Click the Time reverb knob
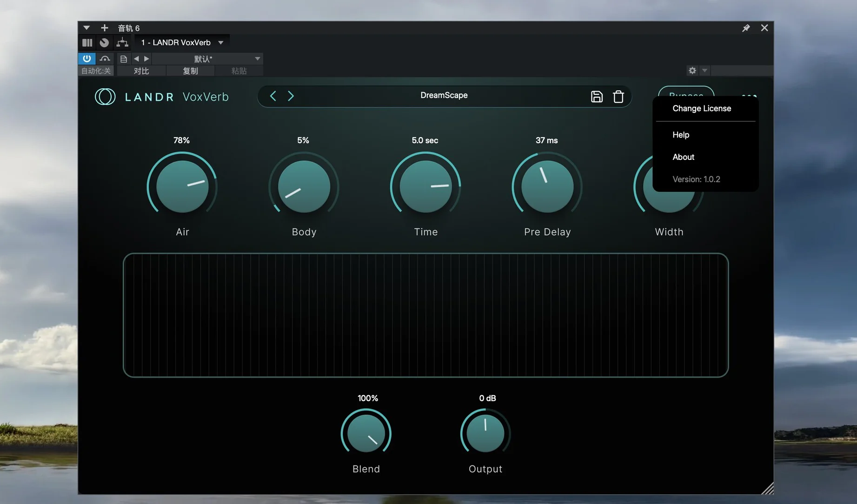857x504 pixels. coord(425,186)
